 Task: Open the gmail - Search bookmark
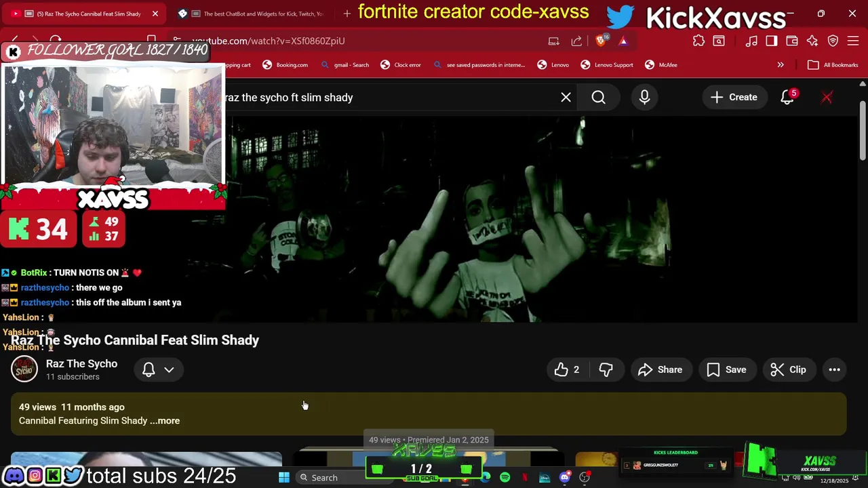pos(344,65)
